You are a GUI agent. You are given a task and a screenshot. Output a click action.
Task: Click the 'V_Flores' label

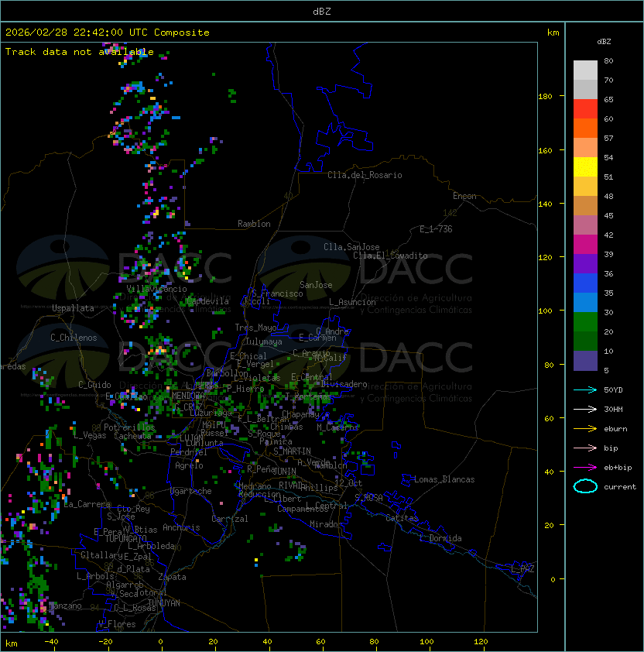[117, 624]
